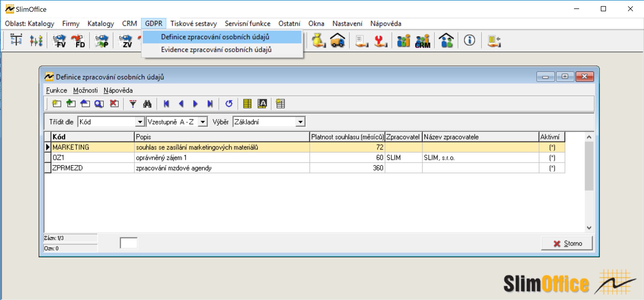Refresh the list with the circular arrow
Screen dimensions: 644x300
229,104
